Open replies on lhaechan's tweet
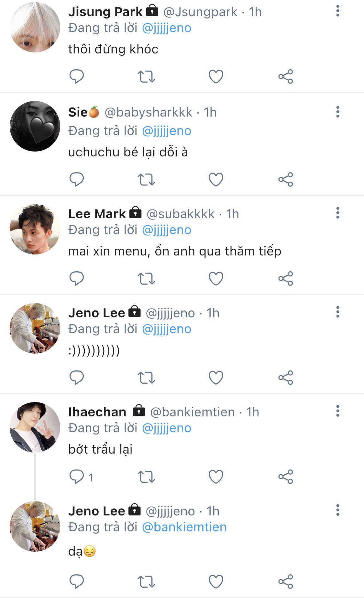This screenshot has width=364, height=598. click(x=77, y=477)
